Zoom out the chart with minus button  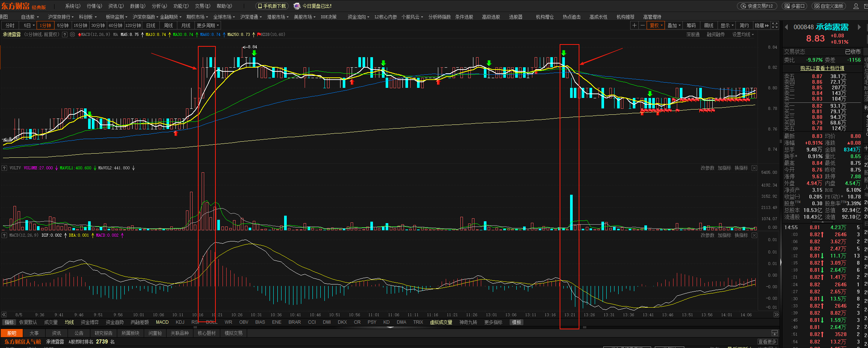643,25
